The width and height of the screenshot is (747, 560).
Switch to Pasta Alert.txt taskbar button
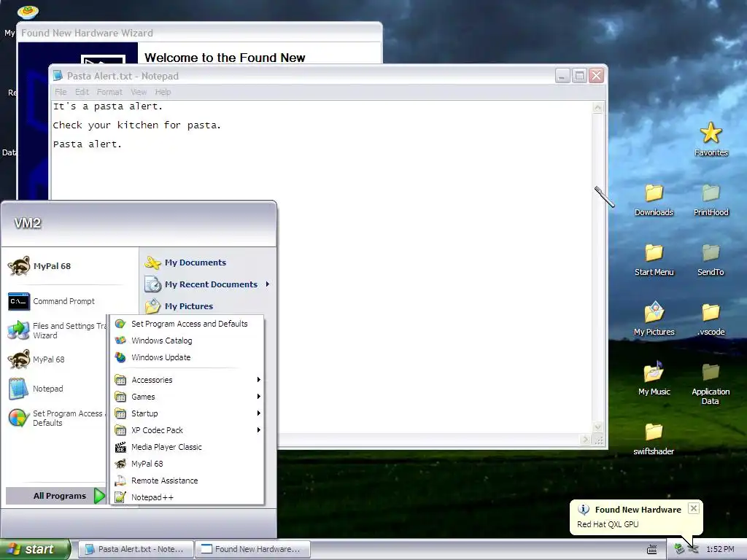135,549
